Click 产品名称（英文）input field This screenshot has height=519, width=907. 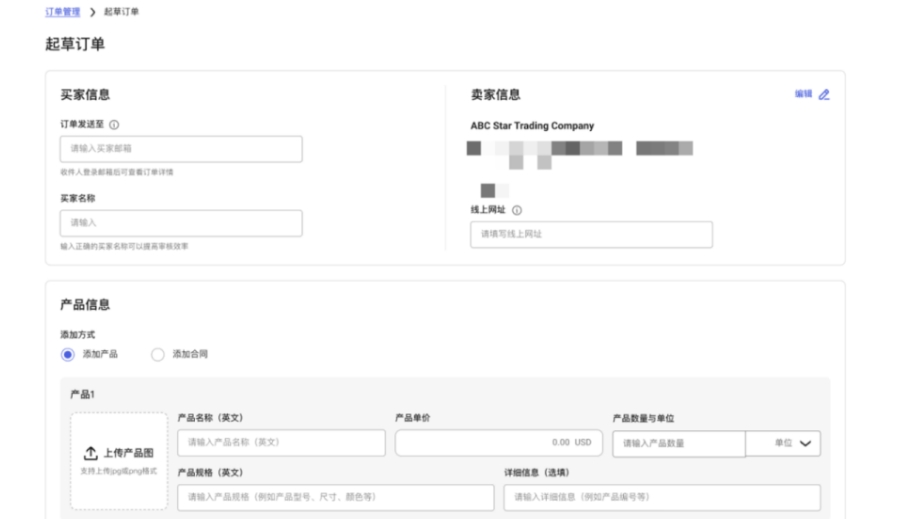pyautogui.click(x=281, y=443)
